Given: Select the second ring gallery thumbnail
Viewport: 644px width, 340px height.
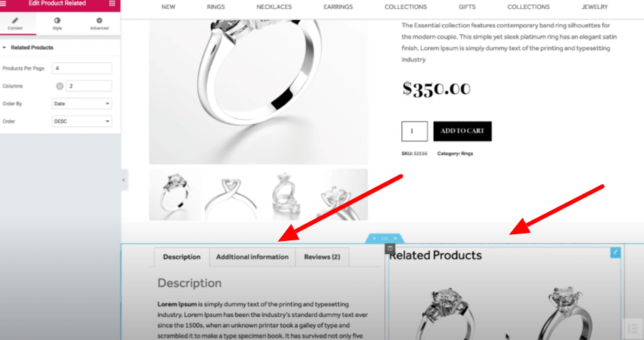Looking at the screenshot, I should (x=231, y=195).
